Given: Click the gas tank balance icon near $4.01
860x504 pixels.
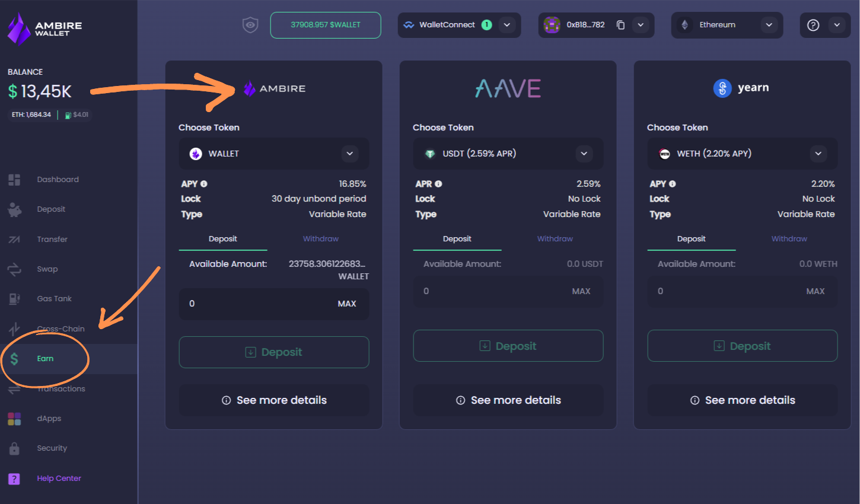Looking at the screenshot, I should pos(68,115).
